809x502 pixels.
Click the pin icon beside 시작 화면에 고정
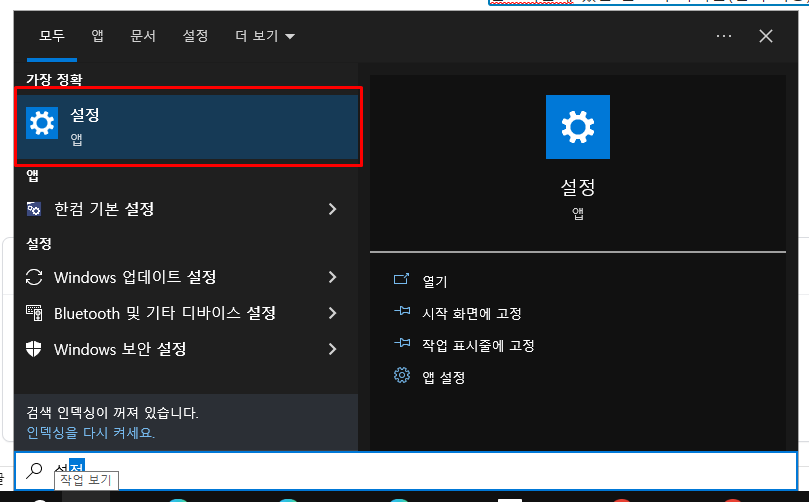[x=402, y=312]
